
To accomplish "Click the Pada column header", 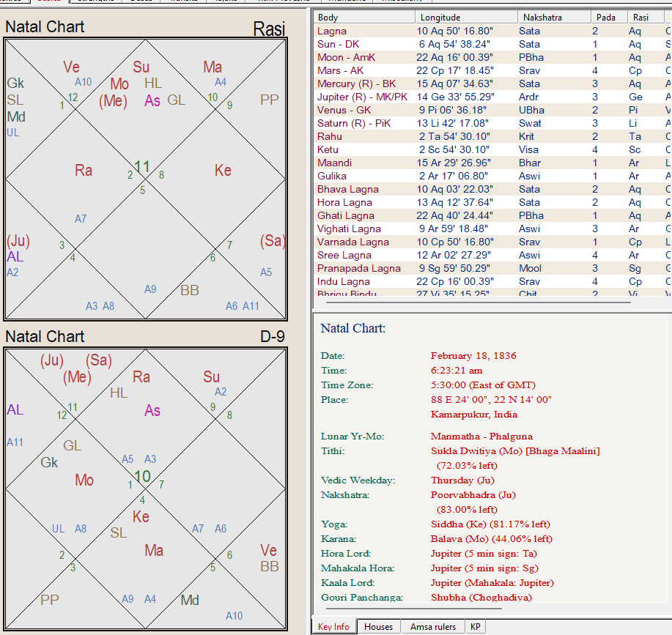I will coord(609,17).
